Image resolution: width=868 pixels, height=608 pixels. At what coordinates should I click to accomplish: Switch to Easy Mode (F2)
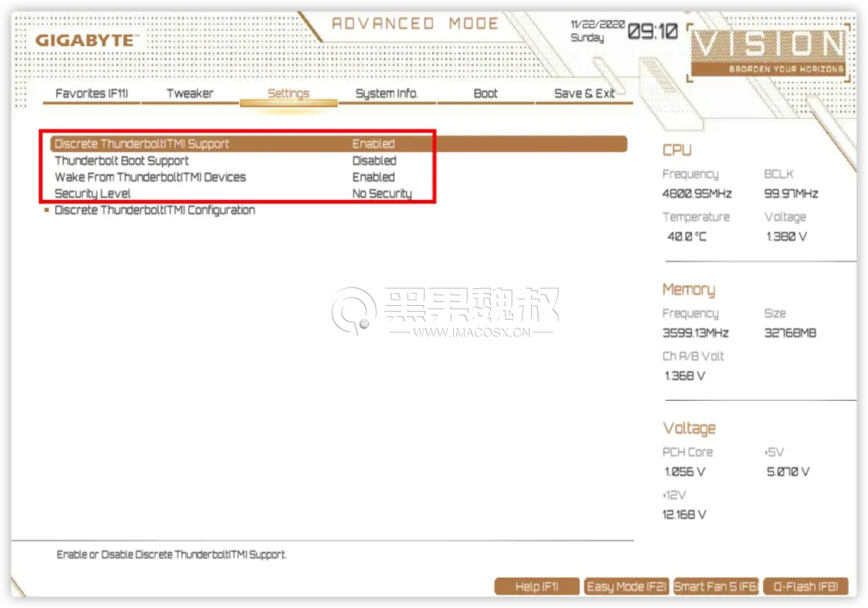[627, 586]
